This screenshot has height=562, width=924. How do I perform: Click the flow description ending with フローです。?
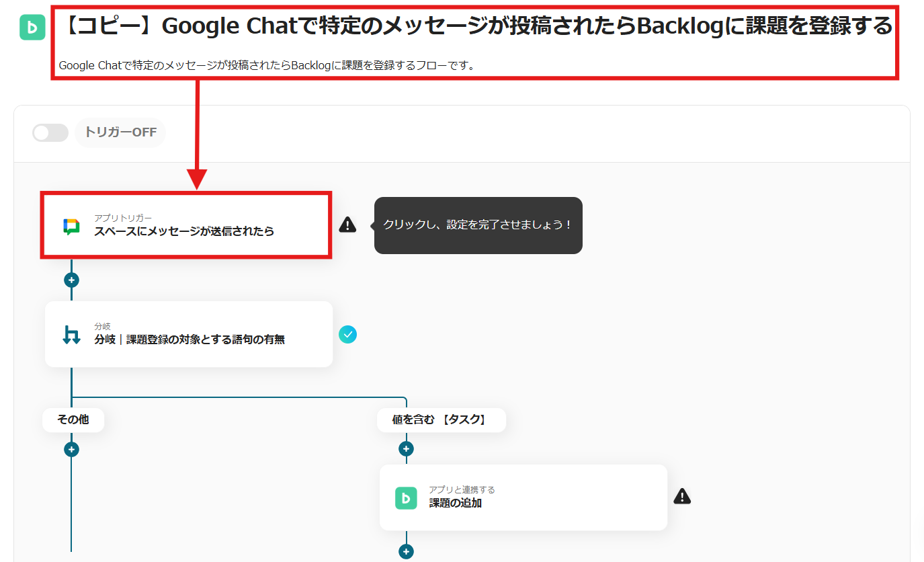click(x=267, y=65)
